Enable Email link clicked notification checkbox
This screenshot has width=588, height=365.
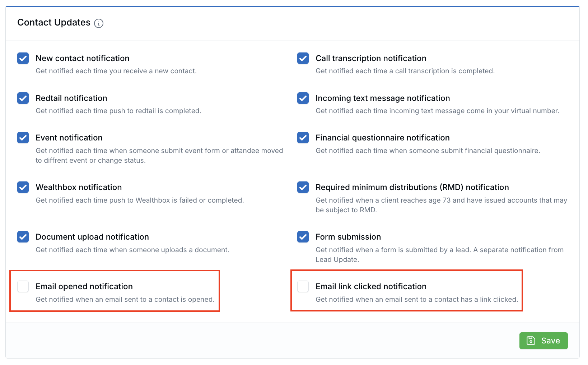coord(303,286)
